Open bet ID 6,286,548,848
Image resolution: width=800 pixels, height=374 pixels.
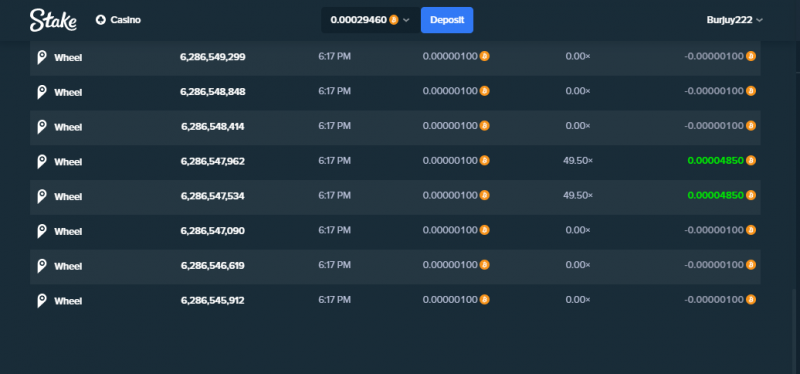(213, 92)
